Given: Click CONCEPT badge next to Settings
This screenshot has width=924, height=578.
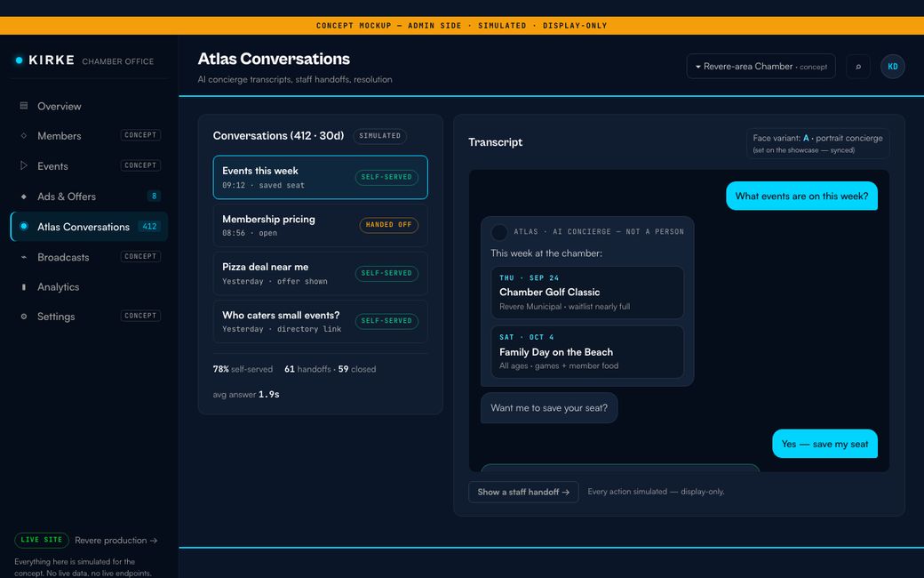Looking at the screenshot, I should (x=140, y=316).
